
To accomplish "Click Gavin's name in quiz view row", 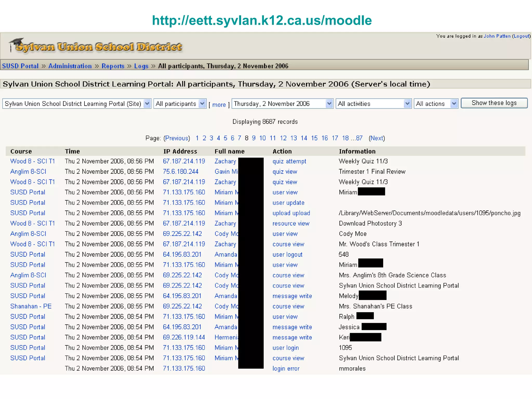I will coord(226,171).
